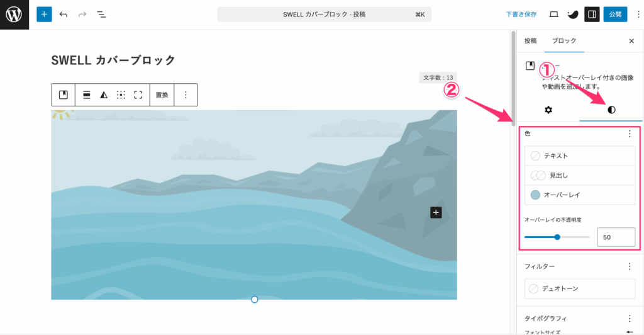This screenshot has width=644, height=335.
Task: Click the cover block type icon in toolbar
Action: coord(64,95)
